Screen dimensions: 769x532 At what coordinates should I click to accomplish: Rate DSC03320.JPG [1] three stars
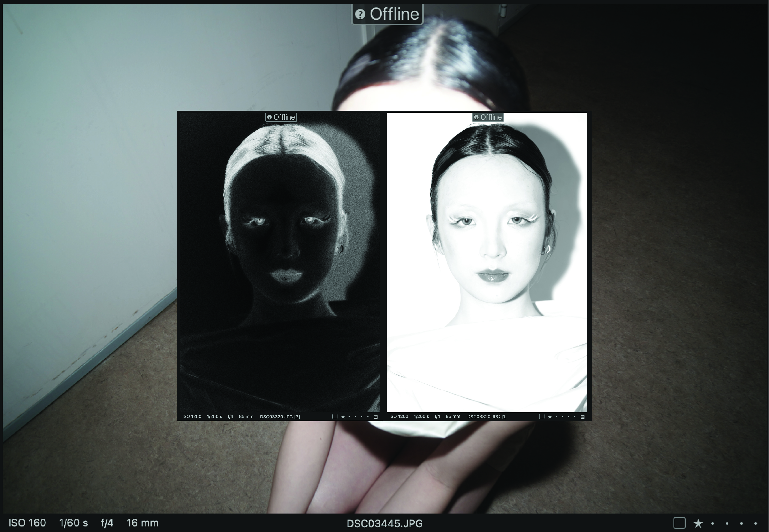pyautogui.click(x=562, y=417)
